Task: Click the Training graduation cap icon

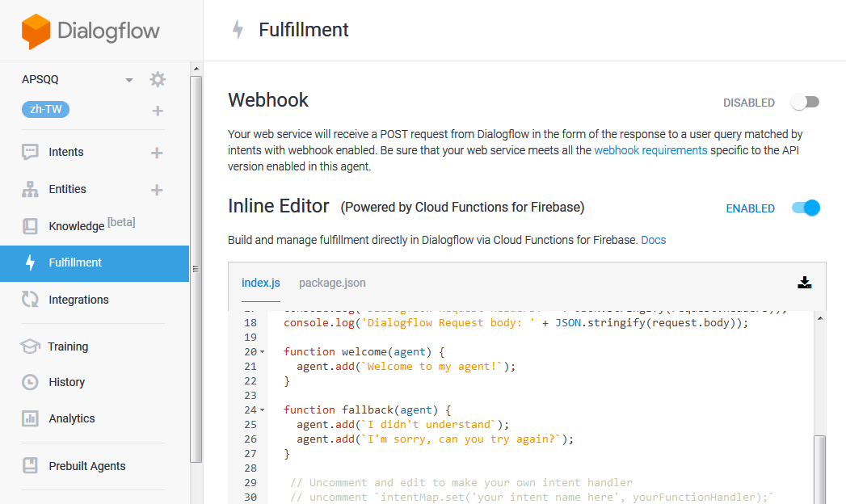Action: (x=30, y=346)
